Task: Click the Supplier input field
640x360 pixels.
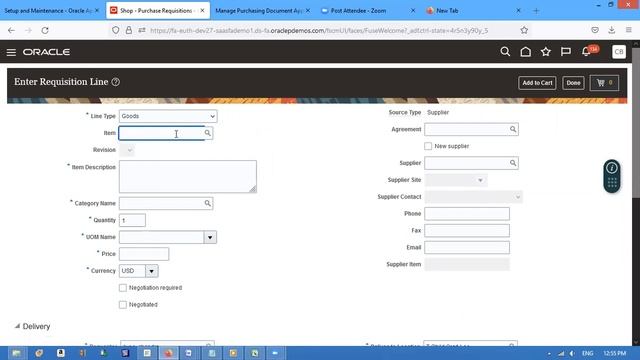Action: point(467,163)
